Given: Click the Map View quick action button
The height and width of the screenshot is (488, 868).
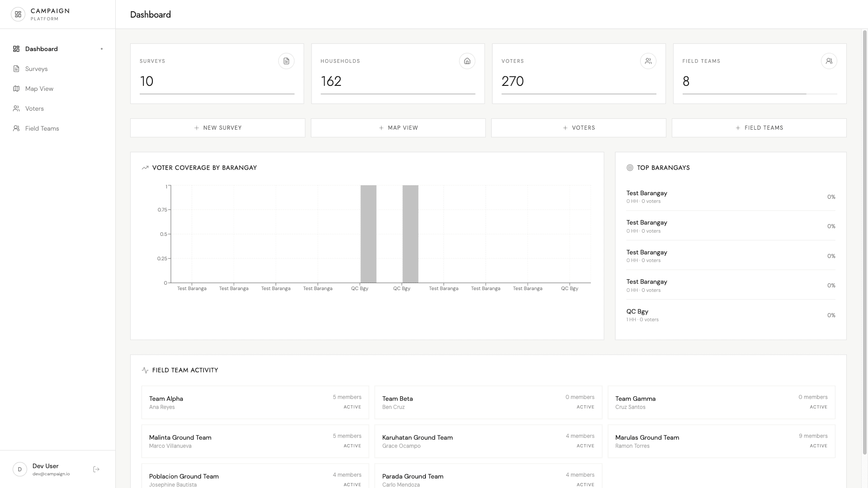Looking at the screenshot, I should pyautogui.click(x=398, y=128).
